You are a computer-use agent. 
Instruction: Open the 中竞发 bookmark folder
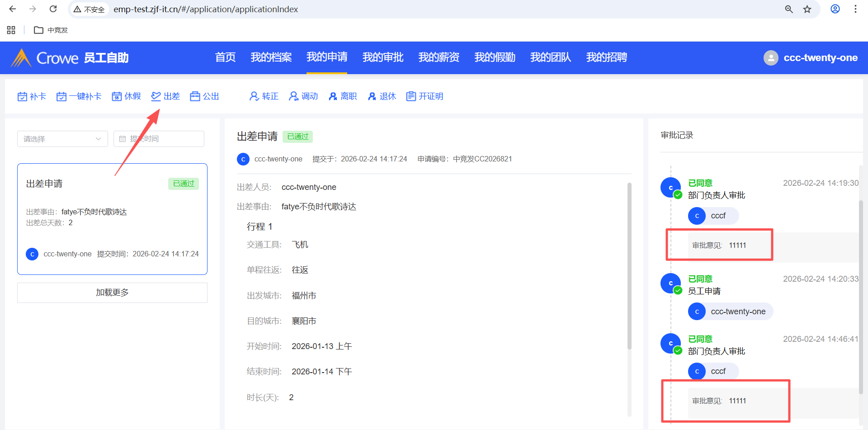coord(51,30)
